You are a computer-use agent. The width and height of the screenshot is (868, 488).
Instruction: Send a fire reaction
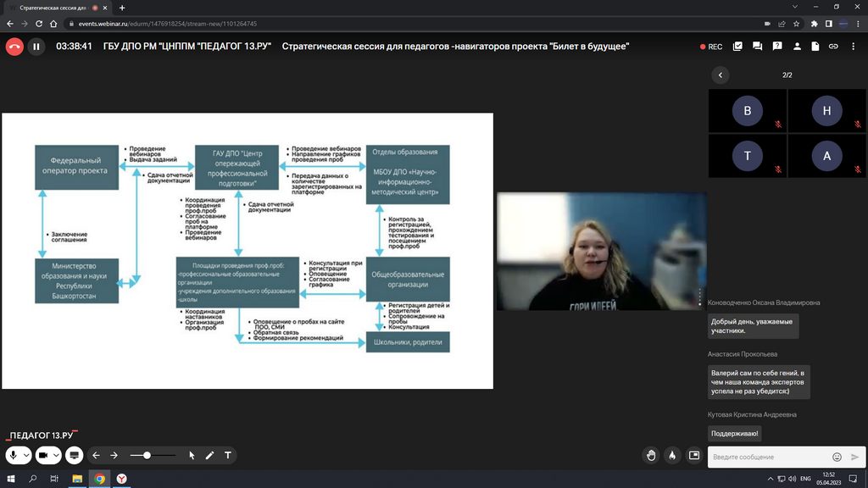pos(672,455)
